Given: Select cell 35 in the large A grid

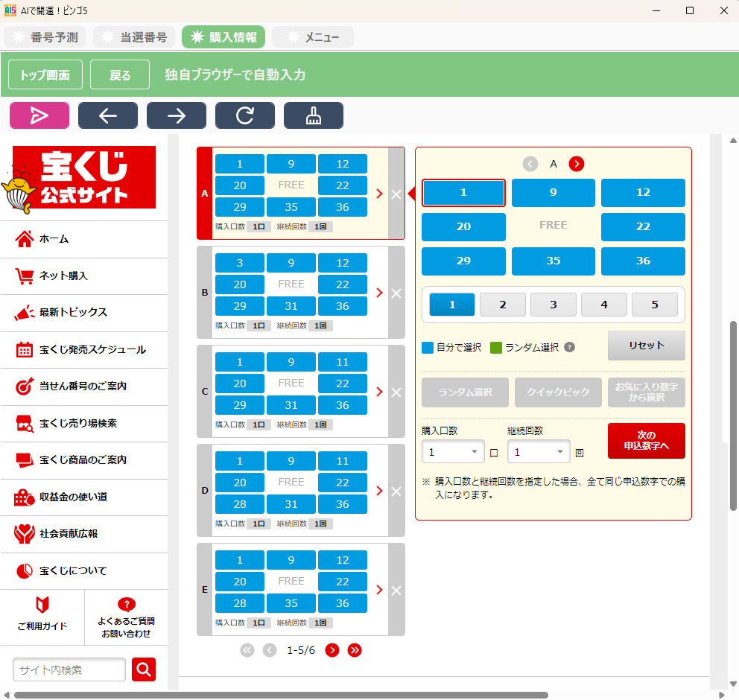Looking at the screenshot, I should [x=554, y=261].
